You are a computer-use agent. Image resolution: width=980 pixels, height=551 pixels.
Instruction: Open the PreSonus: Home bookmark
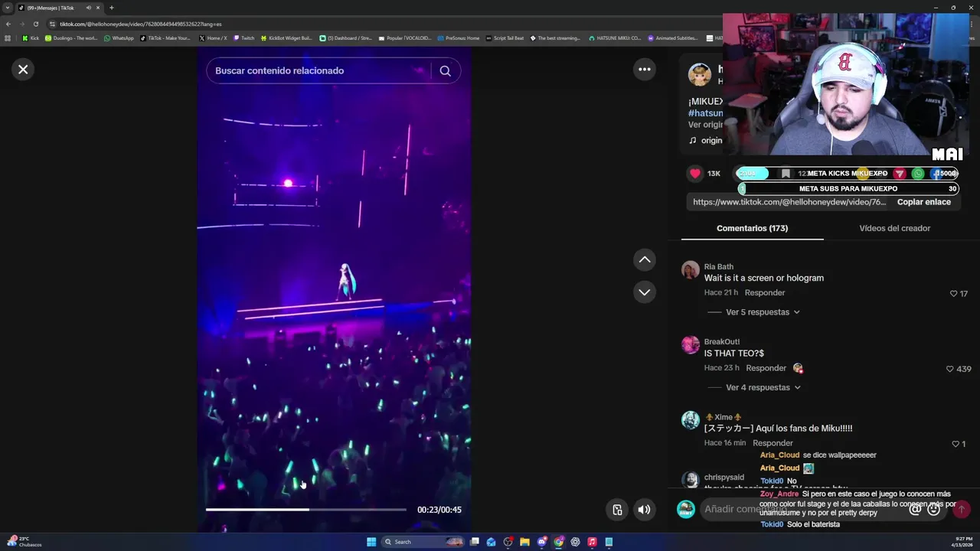(x=458, y=38)
